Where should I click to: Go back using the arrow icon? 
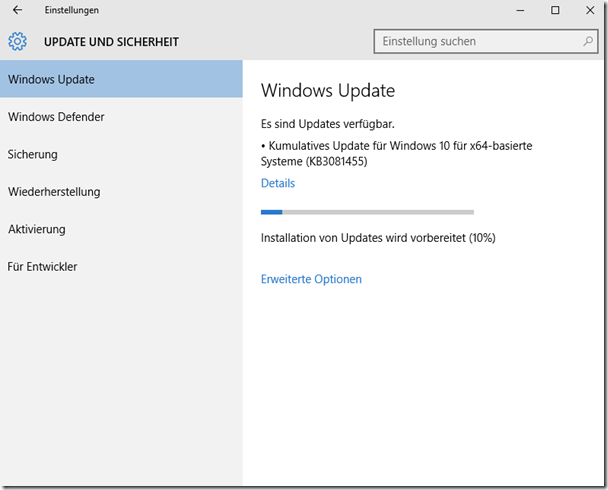click(17, 10)
